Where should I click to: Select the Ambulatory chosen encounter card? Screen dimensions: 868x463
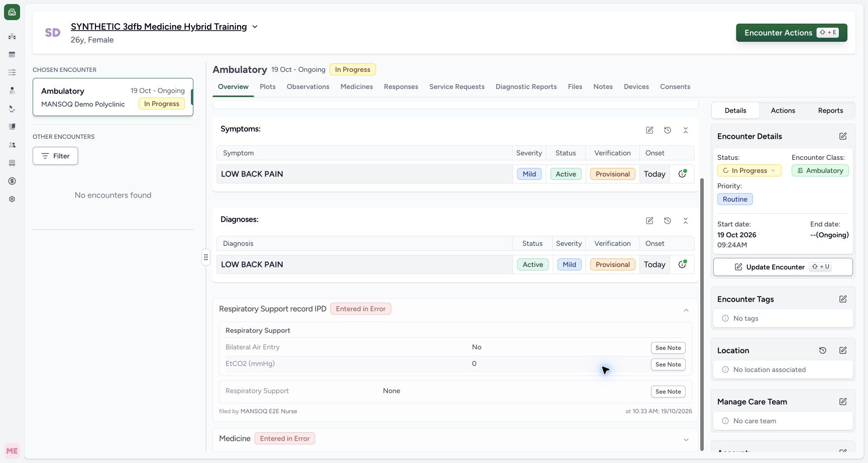tap(113, 97)
